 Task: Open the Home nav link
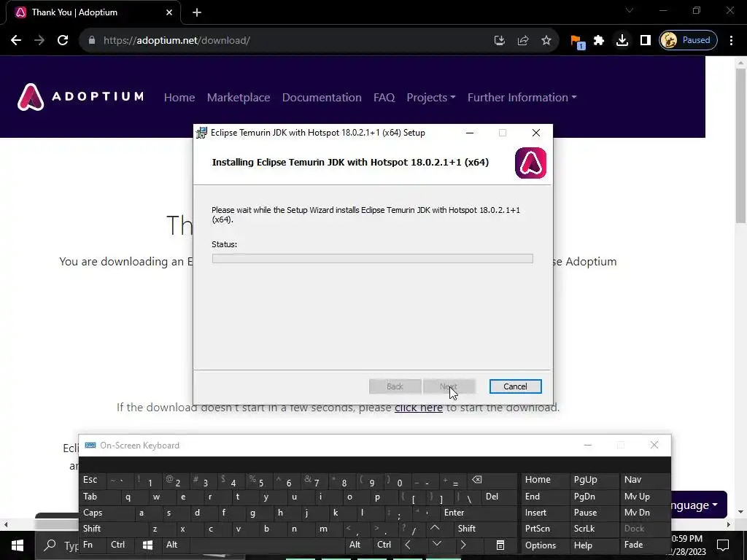click(x=179, y=98)
